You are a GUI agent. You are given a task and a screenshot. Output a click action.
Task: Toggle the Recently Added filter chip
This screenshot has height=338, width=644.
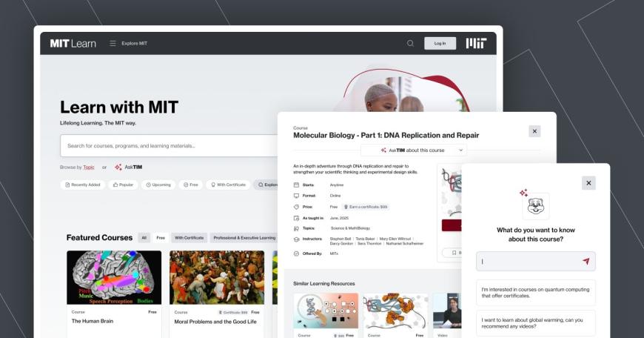(82, 185)
